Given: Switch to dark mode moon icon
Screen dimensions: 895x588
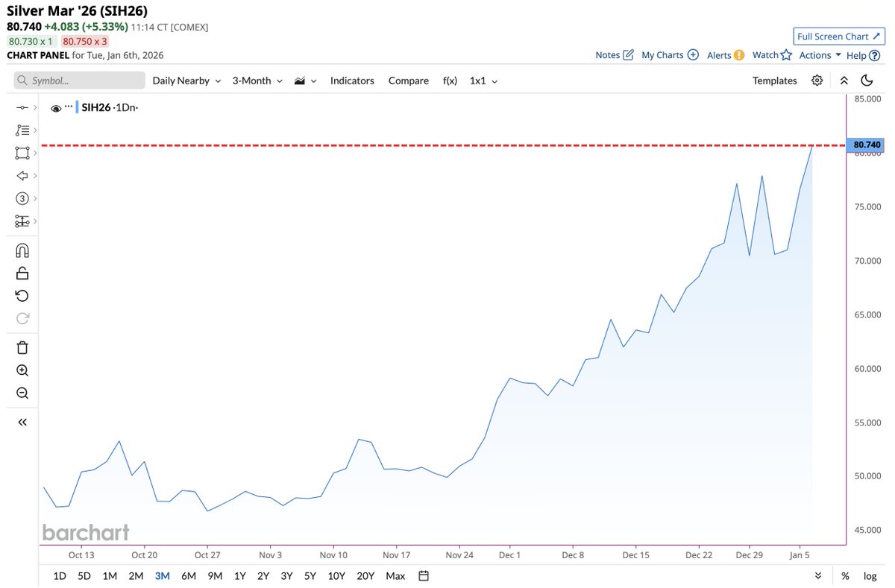Looking at the screenshot, I should [x=867, y=80].
